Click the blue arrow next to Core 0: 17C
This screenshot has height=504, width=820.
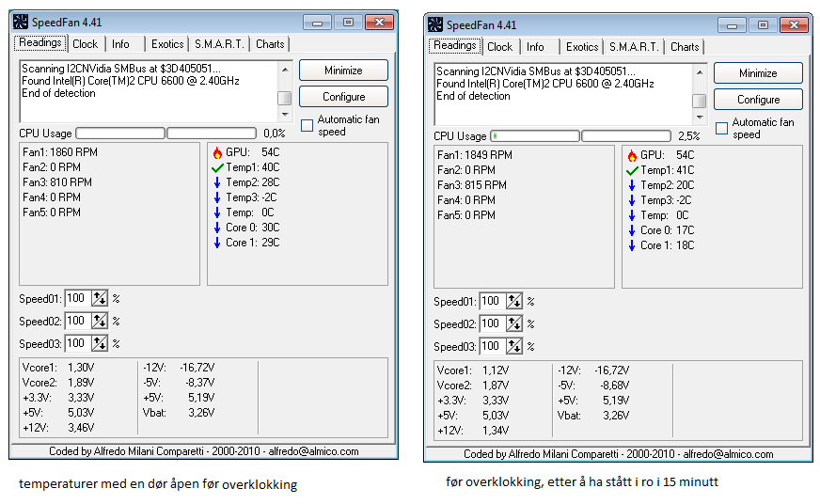pyautogui.click(x=632, y=230)
